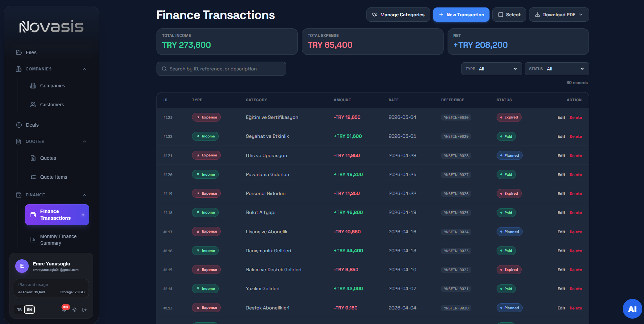644x324 pixels.
Task: Click the Total Expense card
Action: coord(373,42)
